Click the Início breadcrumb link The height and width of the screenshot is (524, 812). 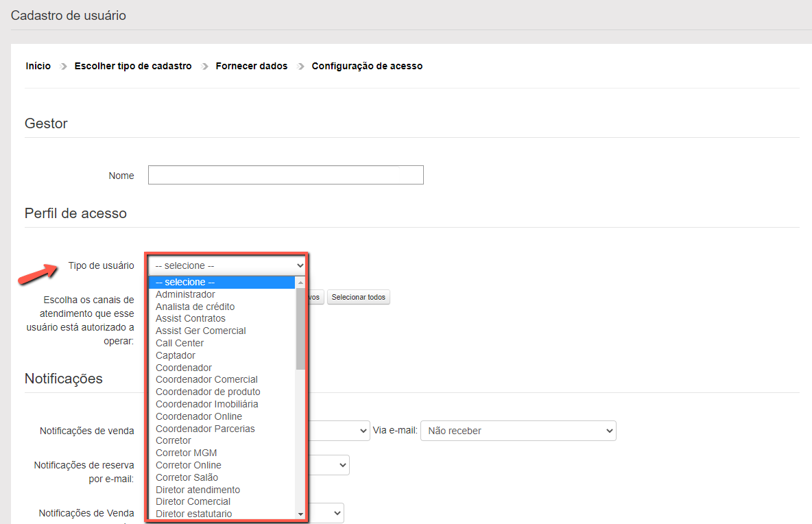[x=38, y=67]
